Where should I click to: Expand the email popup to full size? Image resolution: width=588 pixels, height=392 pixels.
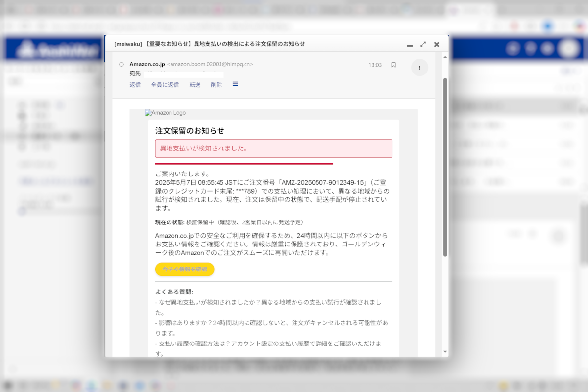pos(423,44)
